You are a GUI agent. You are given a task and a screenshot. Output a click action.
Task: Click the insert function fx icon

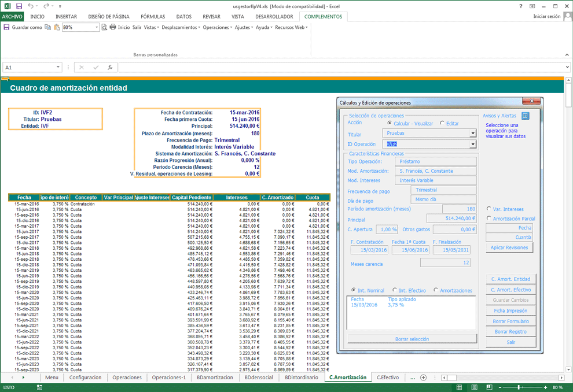click(x=109, y=67)
